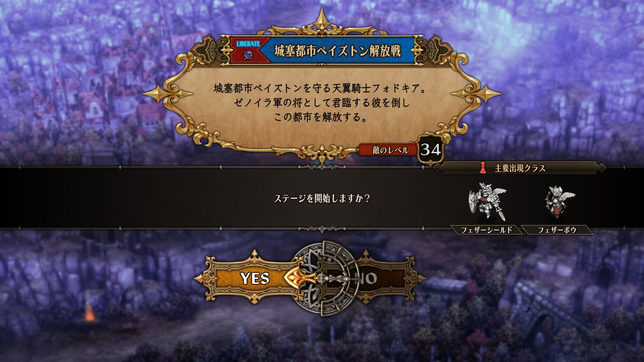Select the Feather Bow archer sprite
Image resolution: width=644 pixels, height=362 pixels.
(x=559, y=202)
